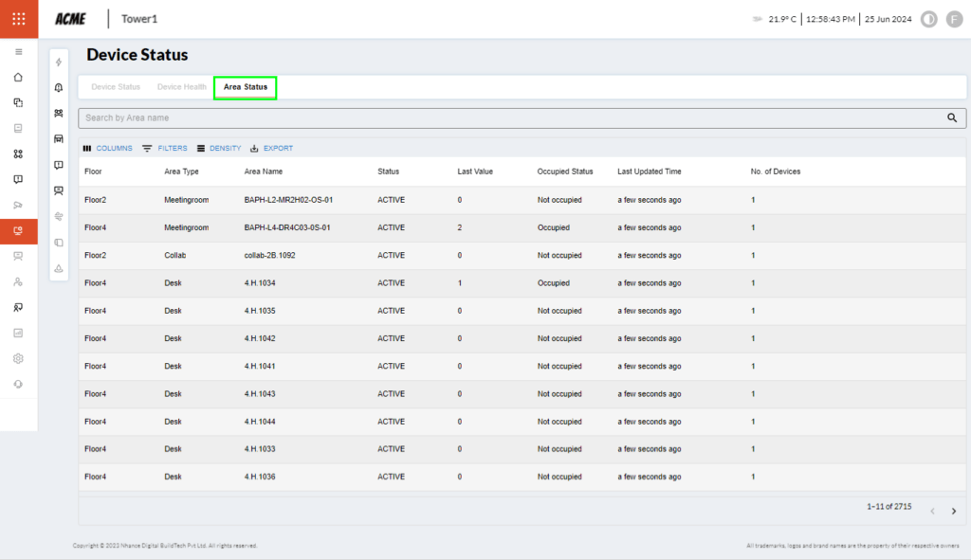Click the Search by Area name field
Screen dimensions: 971x560
pos(512,118)
